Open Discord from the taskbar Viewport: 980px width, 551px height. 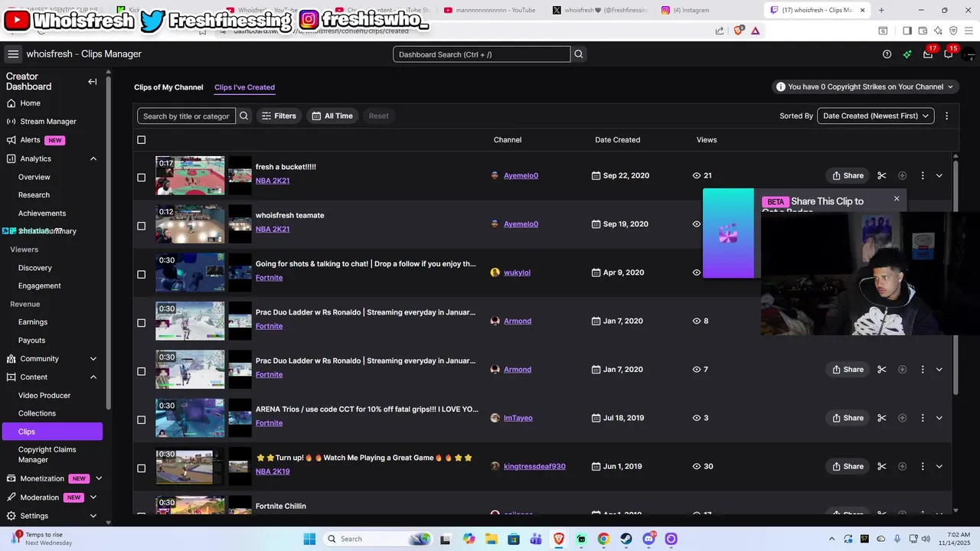tap(648, 539)
